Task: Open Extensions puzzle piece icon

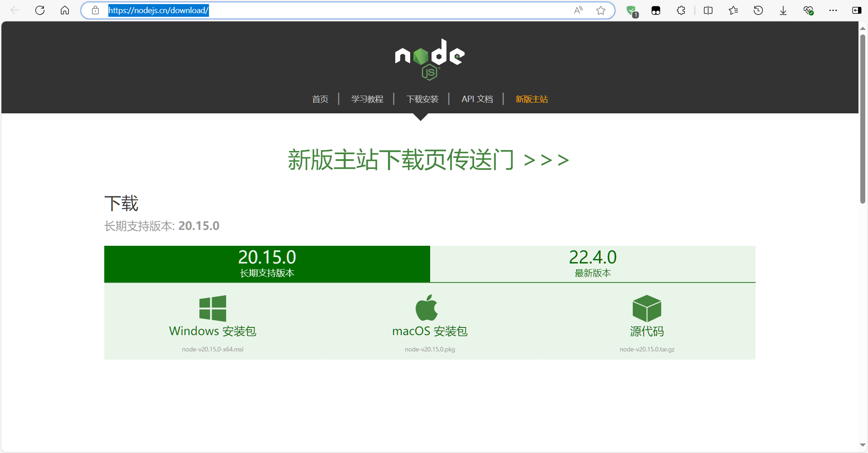Action: [x=681, y=10]
